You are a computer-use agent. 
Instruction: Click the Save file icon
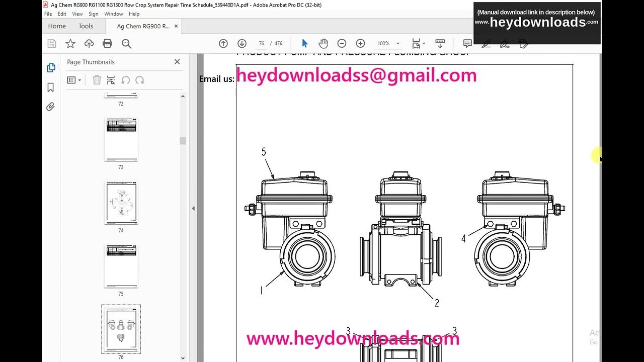click(x=52, y=44)
